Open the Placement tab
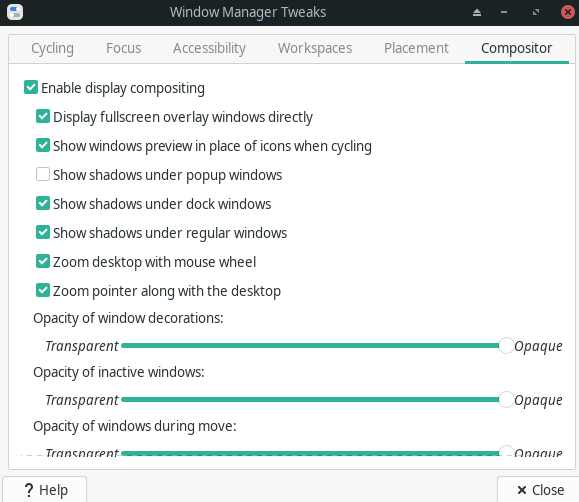 pos(416,48)
